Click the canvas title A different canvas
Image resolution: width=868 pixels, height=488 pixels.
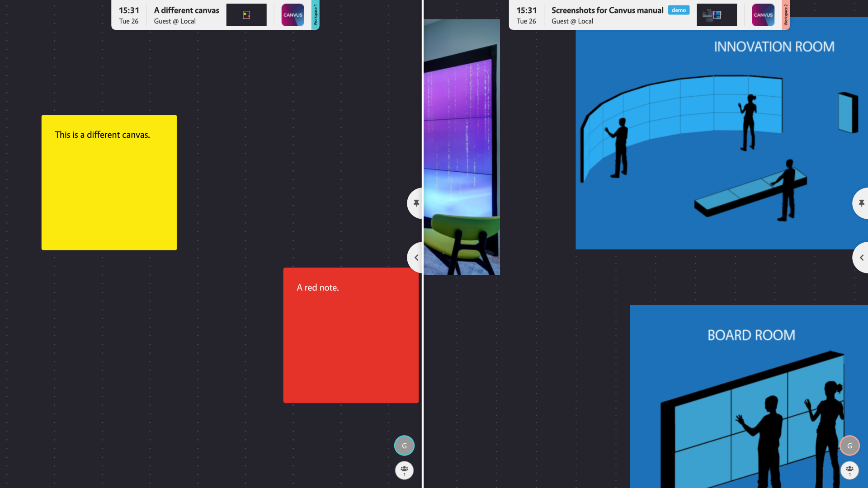click(186, 10)
